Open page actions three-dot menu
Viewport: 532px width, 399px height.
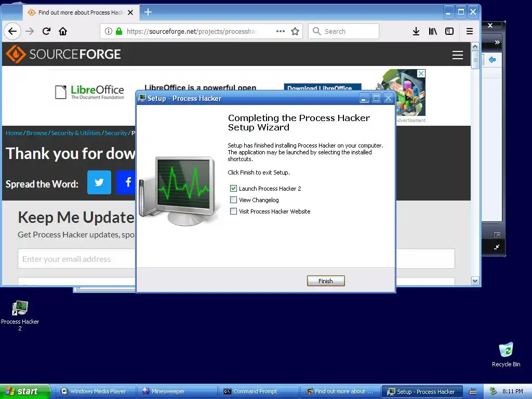(280, 31)
